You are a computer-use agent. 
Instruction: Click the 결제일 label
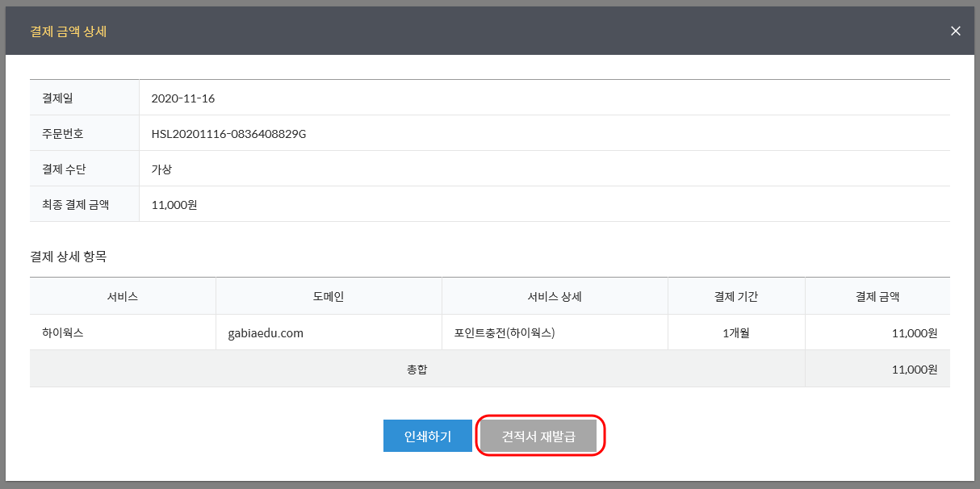(57, 98)
